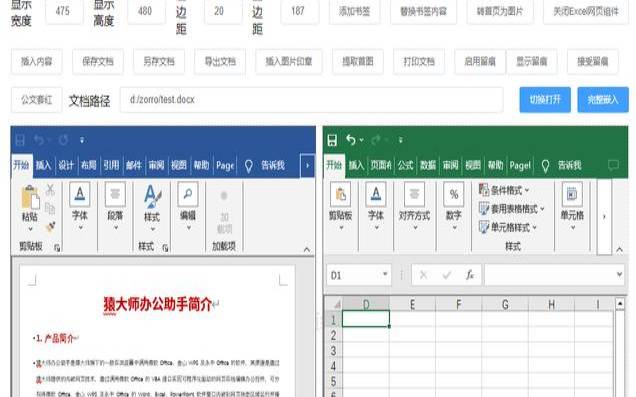Open the Word 剪贴板 dialog launcher
Viewport: 636px width, 397px height.
(57, 248)
